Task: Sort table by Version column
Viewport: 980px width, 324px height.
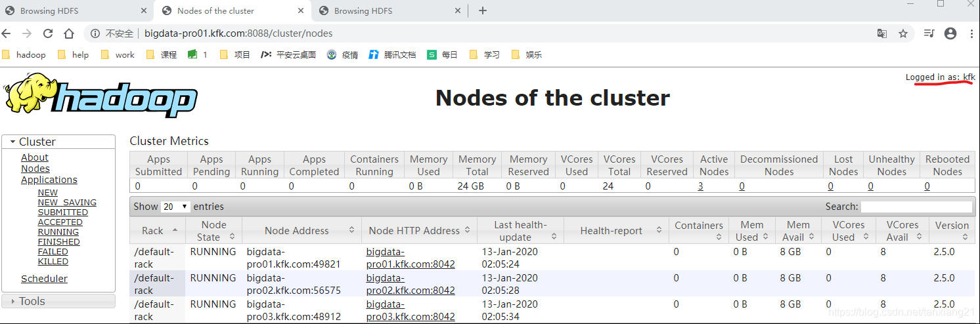Action: 952,230
